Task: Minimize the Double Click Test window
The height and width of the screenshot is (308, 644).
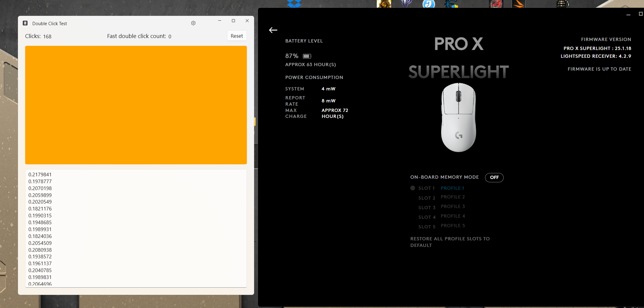Action: (x=220, y=21)
